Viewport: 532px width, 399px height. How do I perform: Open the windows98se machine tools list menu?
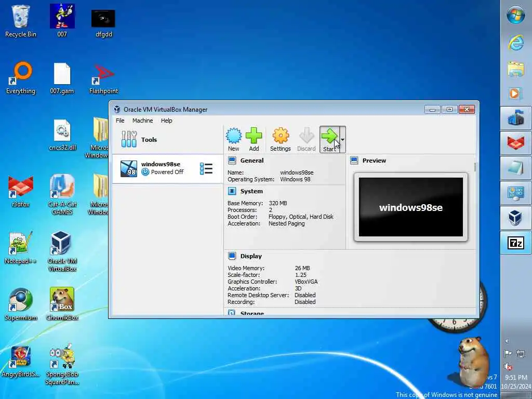pyautogui.click(x=206, y=169)
